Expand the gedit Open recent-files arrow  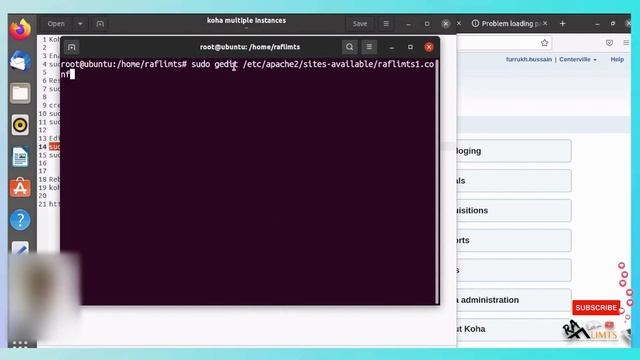click(x=80, y=24)
